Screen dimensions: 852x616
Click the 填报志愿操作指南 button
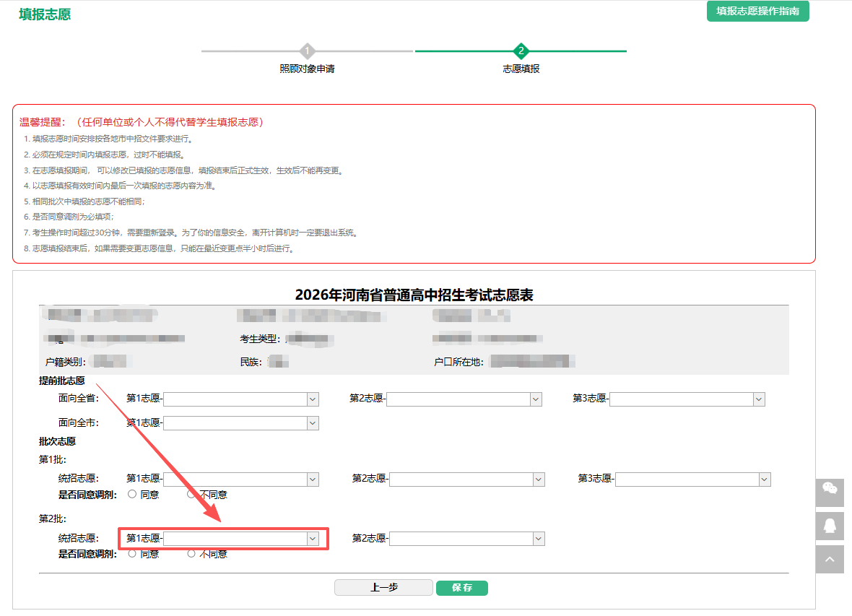click(758, 11)
